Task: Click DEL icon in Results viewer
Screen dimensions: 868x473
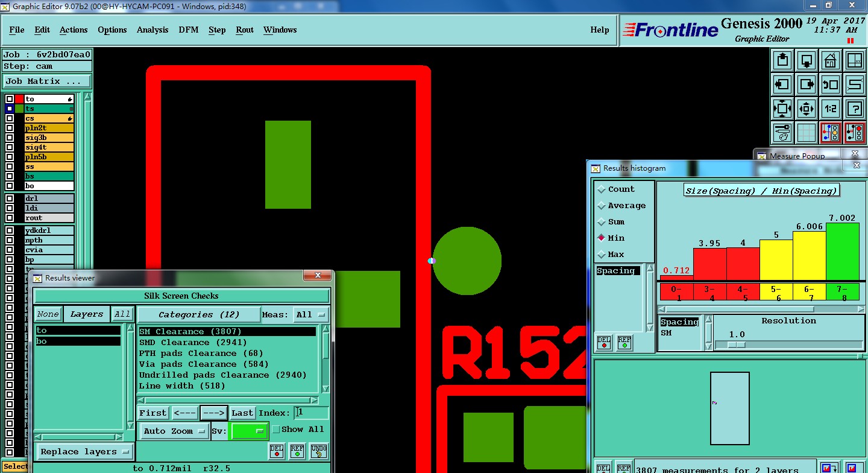Action: click(x=276, y=451)
